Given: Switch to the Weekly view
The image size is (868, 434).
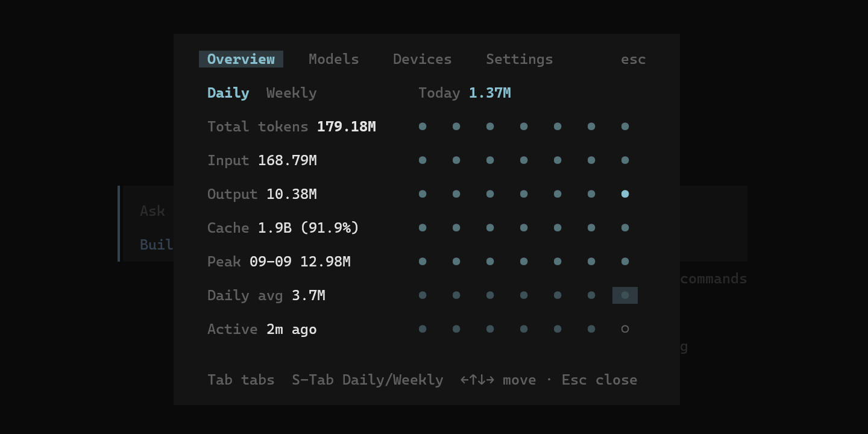Looking at the screenshot, I should pos(292,93).
